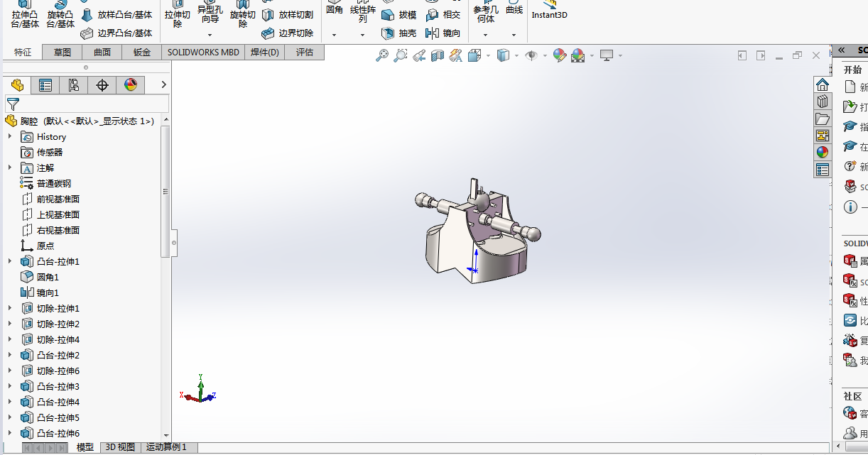Select the Revolved Cut (旋转切除) tool
The height and width of the screenshot is (455, 868).
pyautogui.click(x=243, y=14)
